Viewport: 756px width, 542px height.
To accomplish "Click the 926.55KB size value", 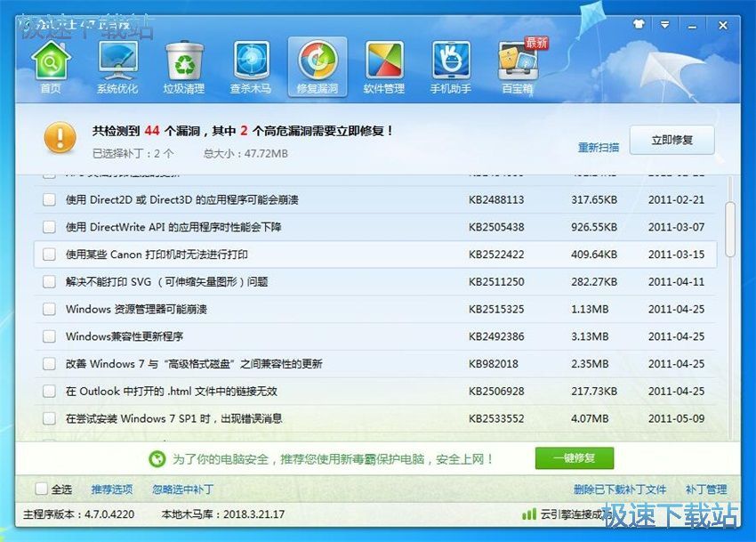I will tap(594, 227).
